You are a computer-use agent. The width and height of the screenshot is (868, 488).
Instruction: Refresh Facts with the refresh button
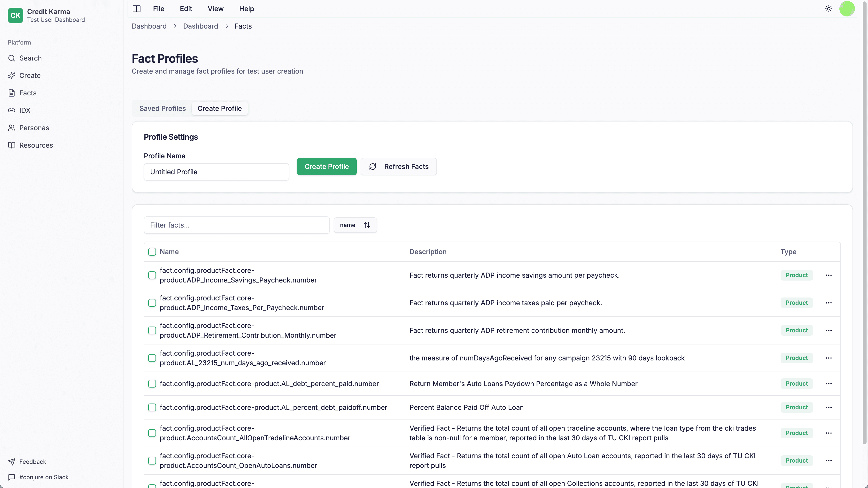tap(399, 166)
